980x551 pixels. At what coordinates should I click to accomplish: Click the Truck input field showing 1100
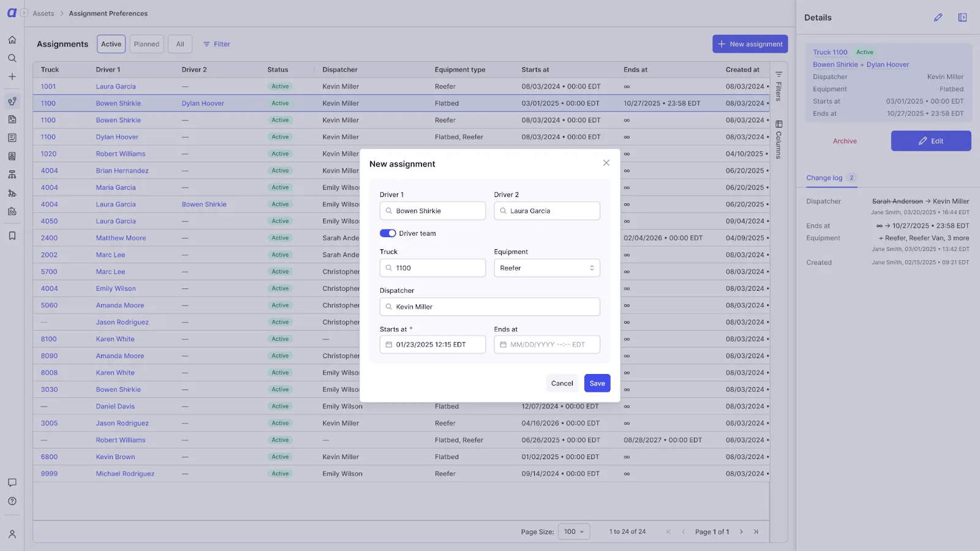(x=432, y=268)
